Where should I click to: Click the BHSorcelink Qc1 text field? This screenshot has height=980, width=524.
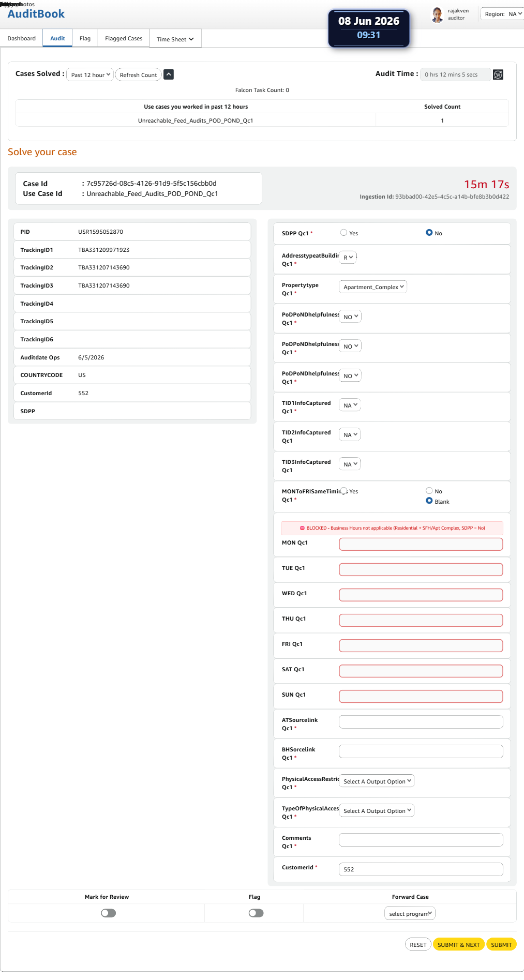[421, 751]
